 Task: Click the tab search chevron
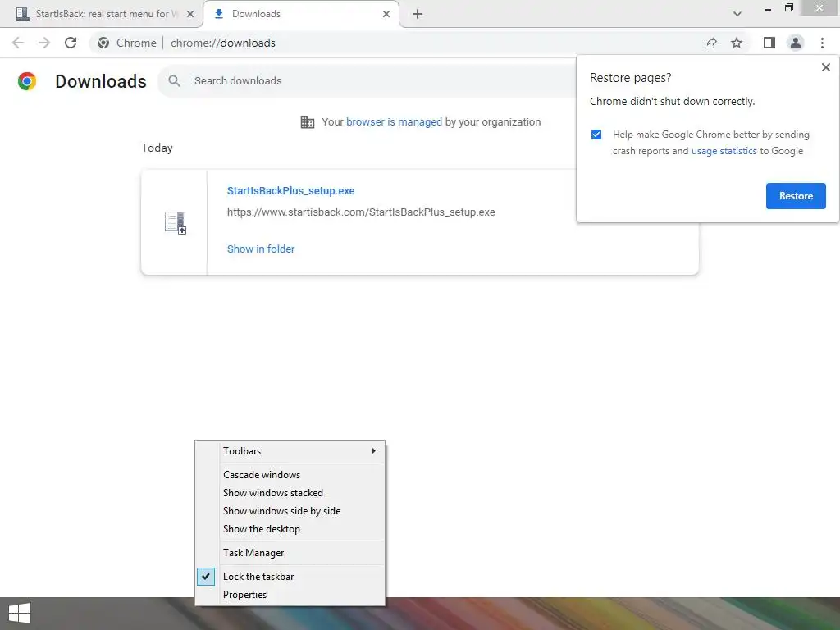point(737,14)
